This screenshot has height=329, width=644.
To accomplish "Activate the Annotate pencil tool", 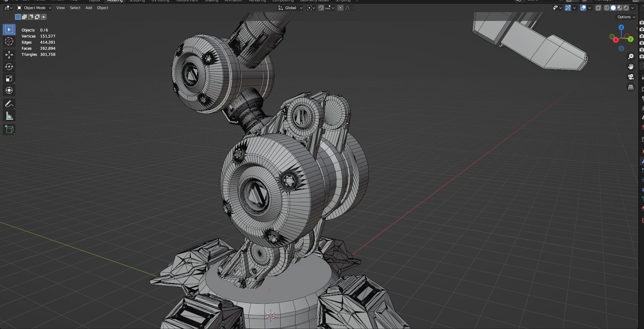I will [x=9, y=104].
